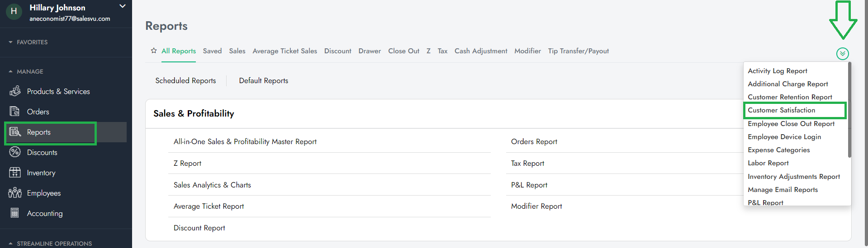This screenshot has height=248, width=868.
Task: Switch to the Saved reports tab
Action: tap(212, 51)
